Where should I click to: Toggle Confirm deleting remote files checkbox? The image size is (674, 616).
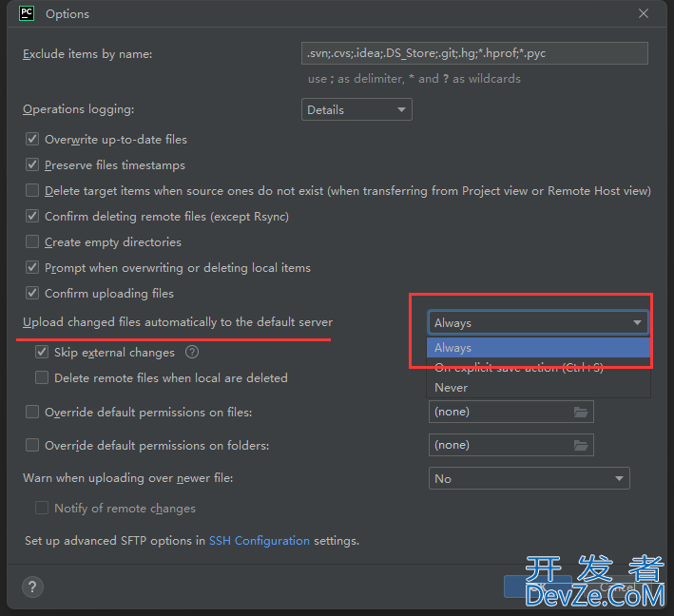(32, 216)
